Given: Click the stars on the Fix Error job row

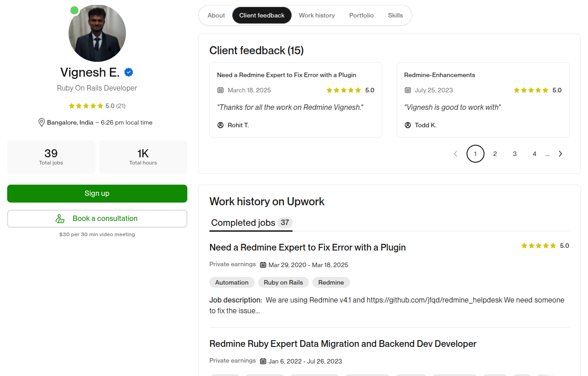Looking at the screenshot, I should [539, 246].
